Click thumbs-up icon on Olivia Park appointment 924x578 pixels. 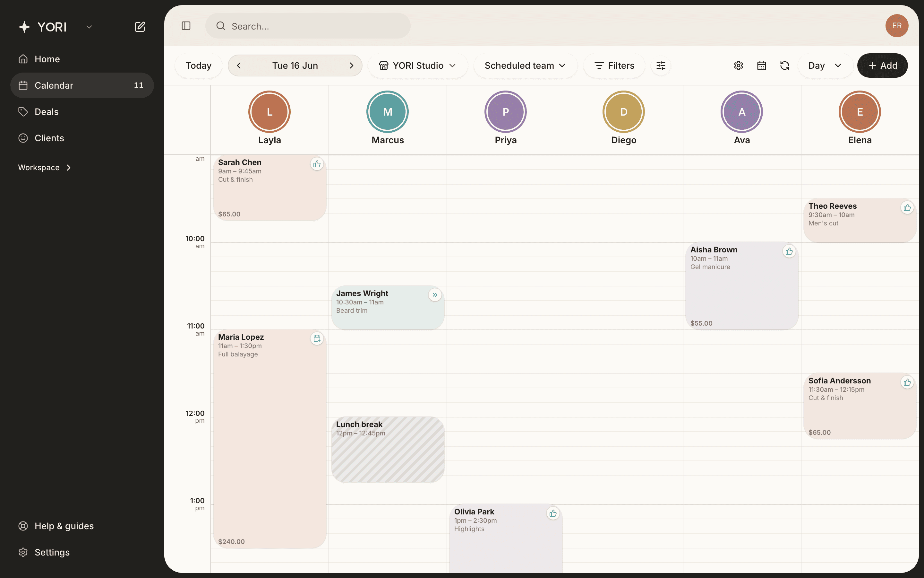tap(553, 513)
